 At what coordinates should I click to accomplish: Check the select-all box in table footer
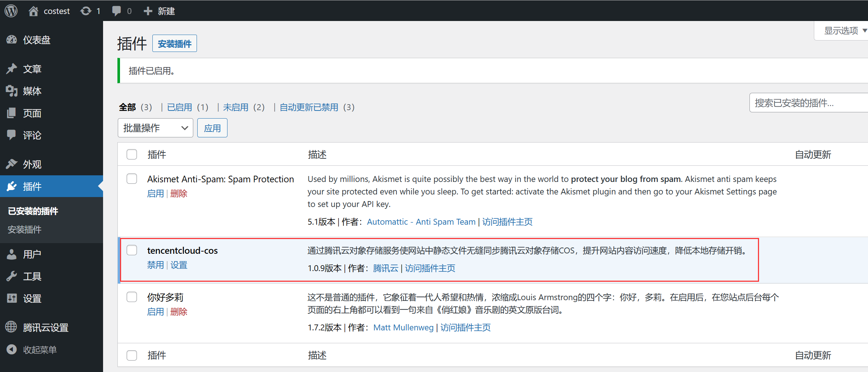(132, 355)
